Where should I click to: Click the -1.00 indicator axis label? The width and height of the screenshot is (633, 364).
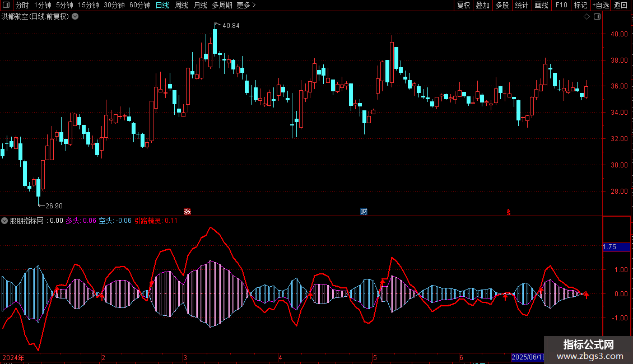pyautogui.click(x=619, y=318)
